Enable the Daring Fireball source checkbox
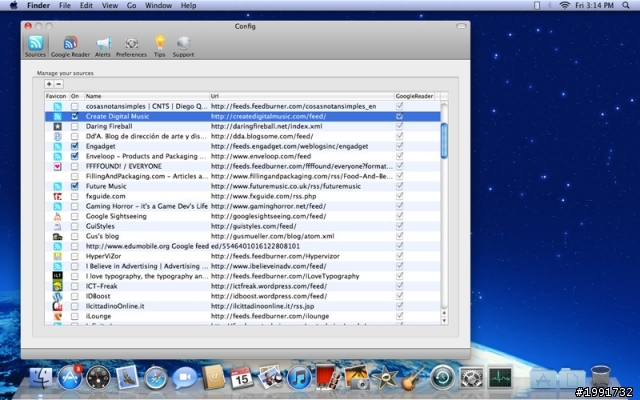 (x=74, y=126)
